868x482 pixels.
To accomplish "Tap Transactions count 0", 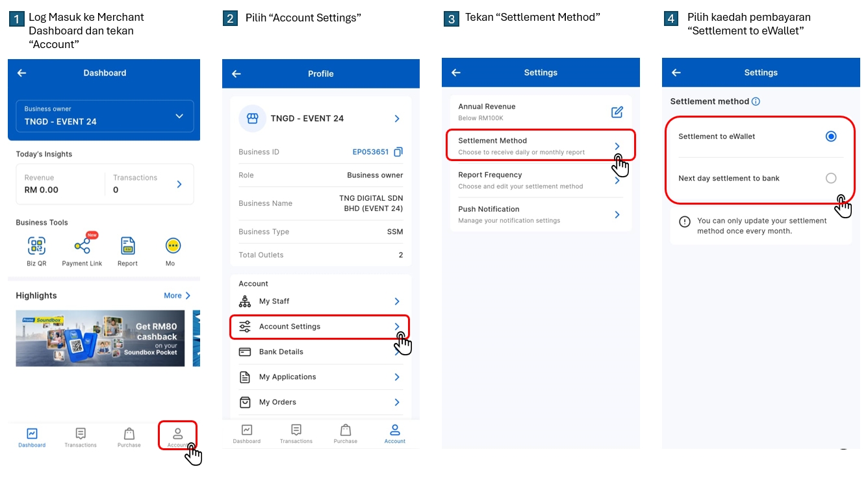I will pyautogui.click(x=116, y=190).
